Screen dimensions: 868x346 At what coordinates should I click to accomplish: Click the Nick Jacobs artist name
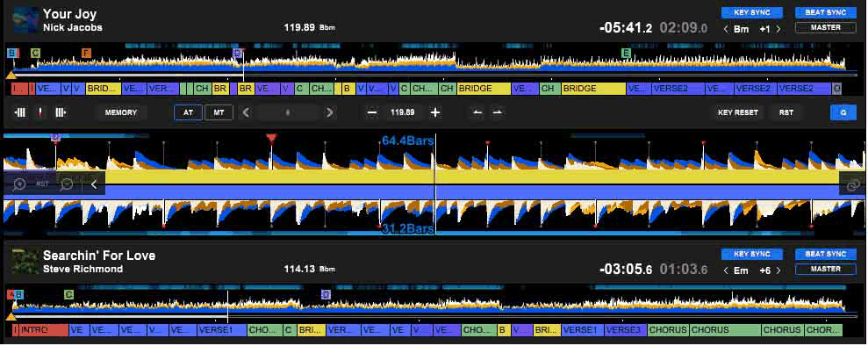(73, 27)
